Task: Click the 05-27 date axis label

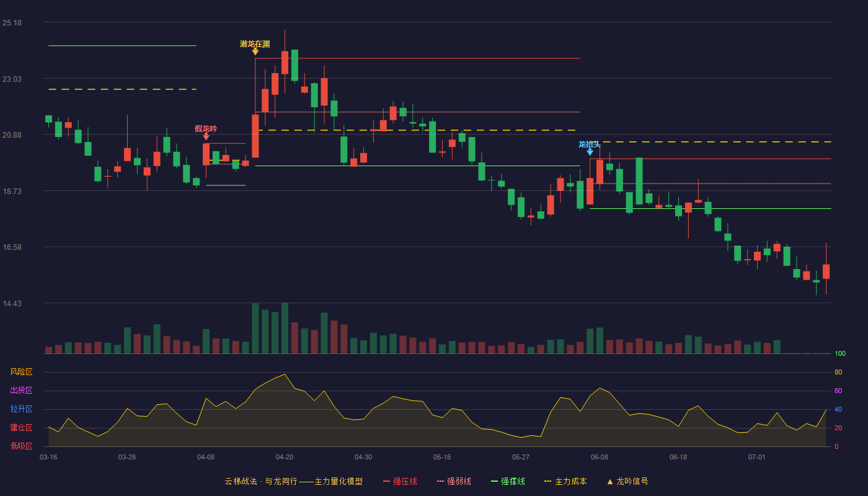Action: (521, 457)
